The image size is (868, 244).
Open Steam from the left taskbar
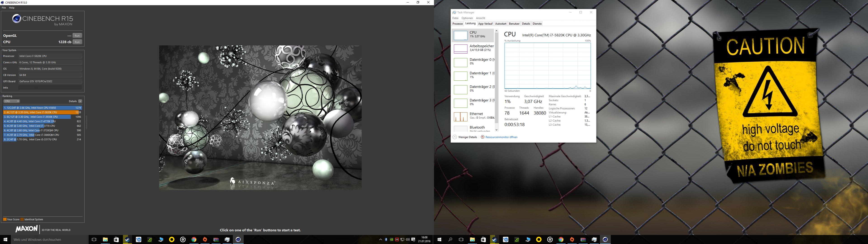pyautogui.click(x=127, y=240)
